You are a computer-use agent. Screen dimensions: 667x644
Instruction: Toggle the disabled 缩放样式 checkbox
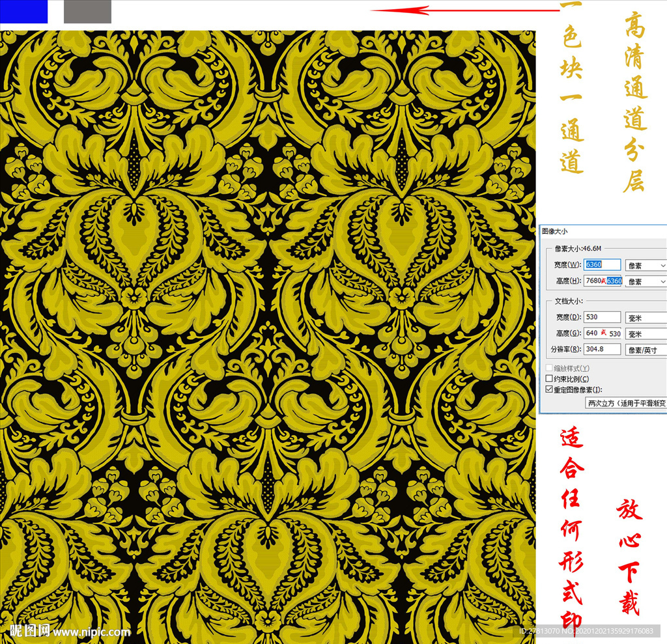549,367
